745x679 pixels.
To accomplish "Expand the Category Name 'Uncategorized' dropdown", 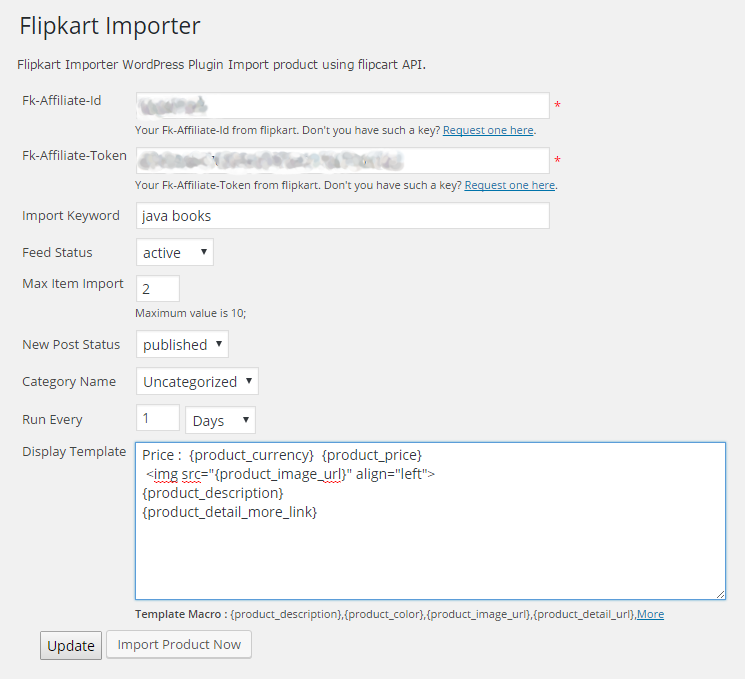I will click(x=197, y=381).
